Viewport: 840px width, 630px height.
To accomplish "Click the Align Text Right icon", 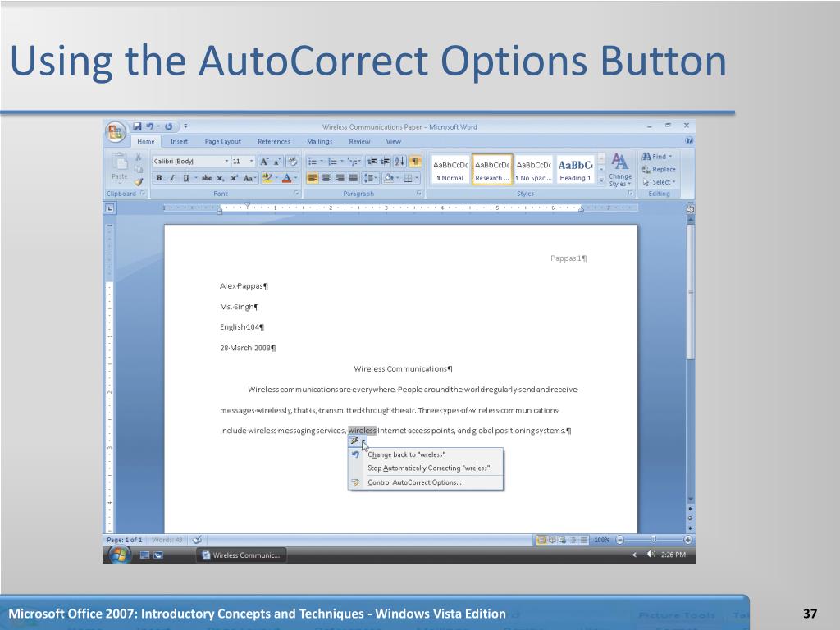I will tap(340, 178).
